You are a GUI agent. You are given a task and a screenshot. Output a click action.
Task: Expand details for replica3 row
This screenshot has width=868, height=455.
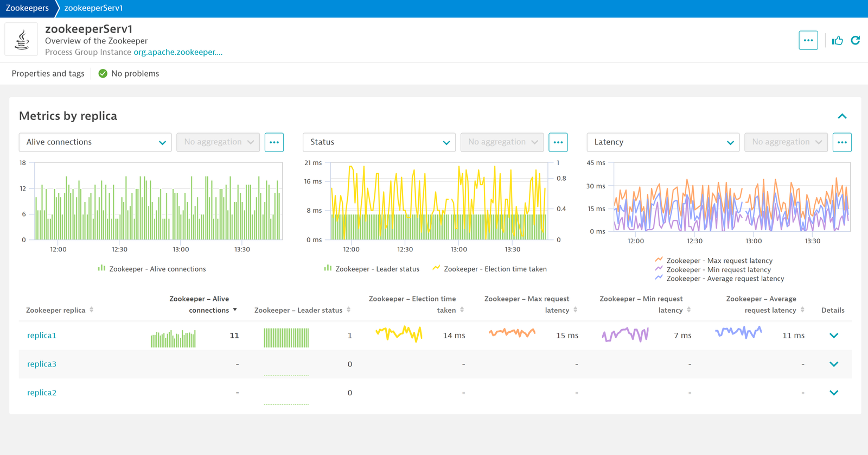click(834, 364)
